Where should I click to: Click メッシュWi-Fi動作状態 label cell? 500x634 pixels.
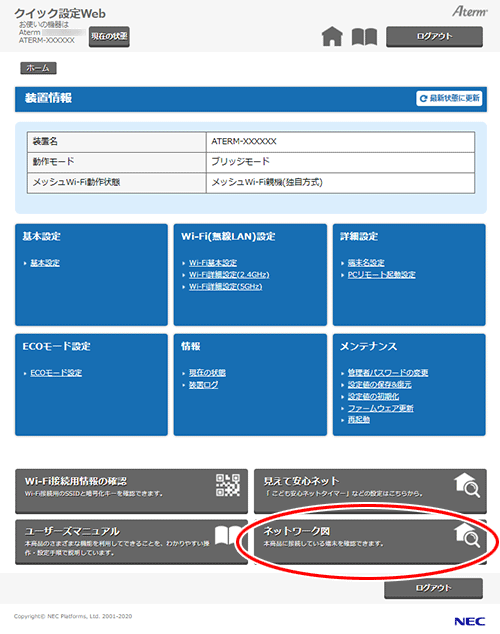pyautogui.click(x=116, y=183)
